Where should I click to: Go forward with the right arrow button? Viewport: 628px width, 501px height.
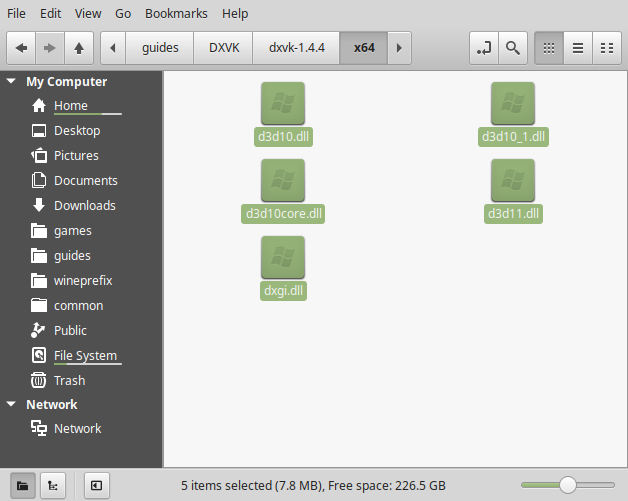coord(50,48)
